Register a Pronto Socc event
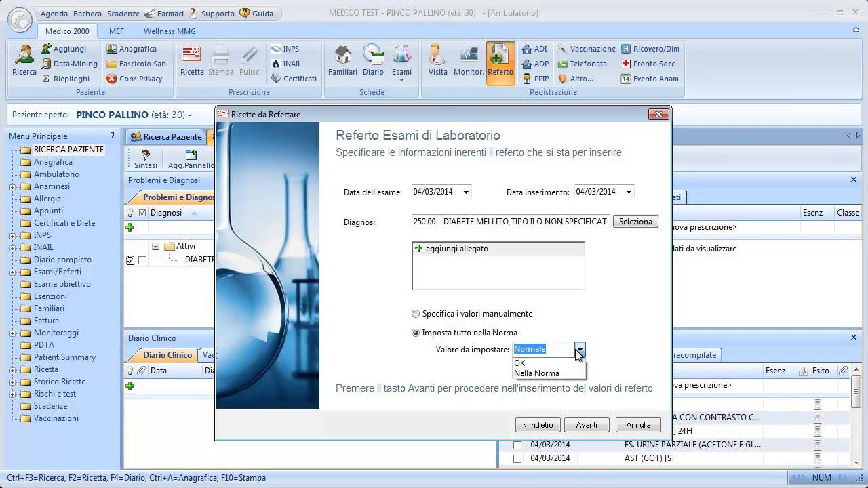This screenshot has height=488, width=868. point(648,64)
